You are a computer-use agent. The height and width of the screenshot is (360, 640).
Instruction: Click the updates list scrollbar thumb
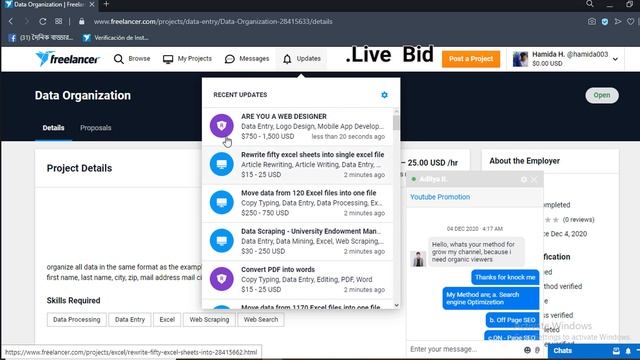click(x=396, y=122)
